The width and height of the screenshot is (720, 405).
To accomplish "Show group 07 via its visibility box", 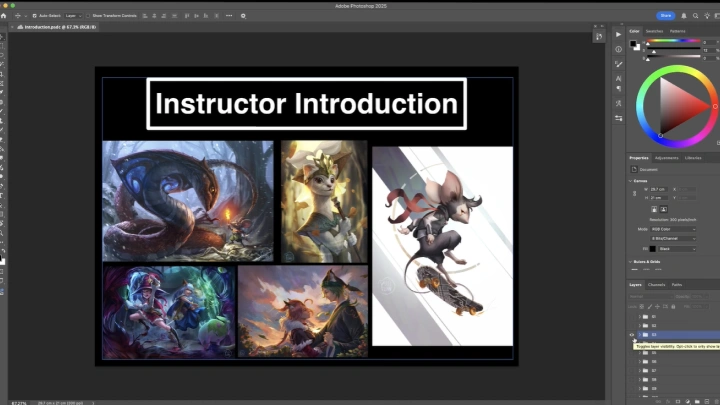I will [x=632, y=371].
